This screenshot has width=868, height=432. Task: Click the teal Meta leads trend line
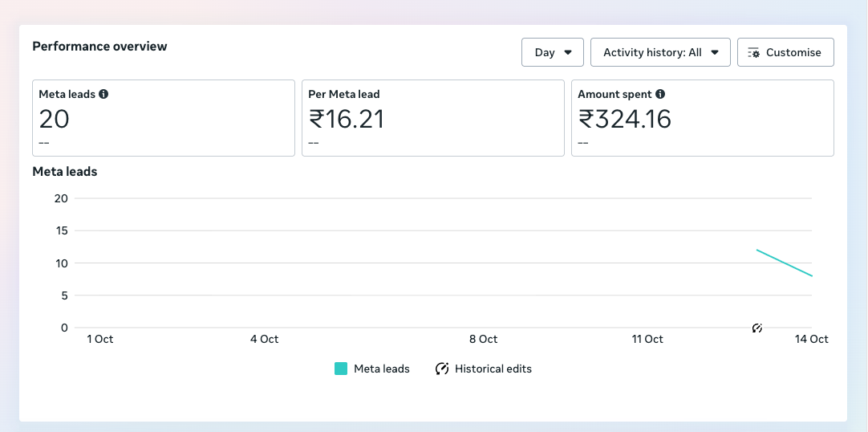(785, 263)
